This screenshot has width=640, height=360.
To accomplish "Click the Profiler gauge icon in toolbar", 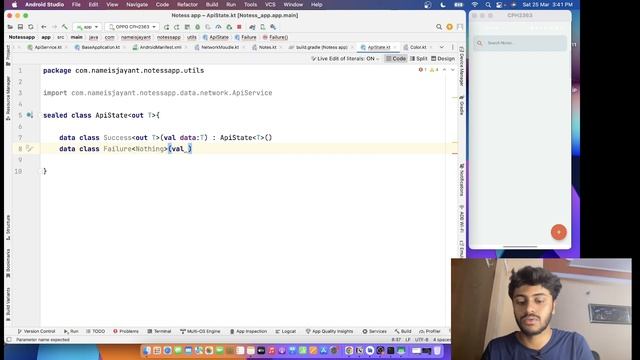I will pyautogui.click(x=218, y=27).
